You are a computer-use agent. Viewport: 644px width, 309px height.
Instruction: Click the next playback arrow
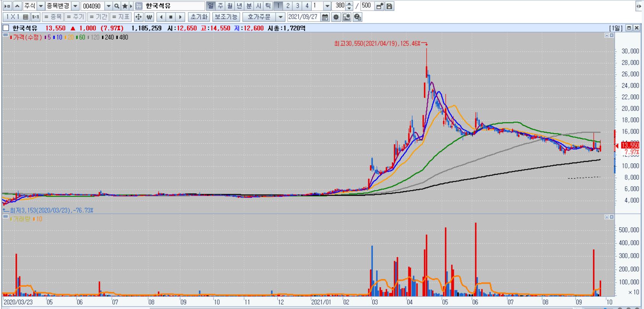pos(181,17)
